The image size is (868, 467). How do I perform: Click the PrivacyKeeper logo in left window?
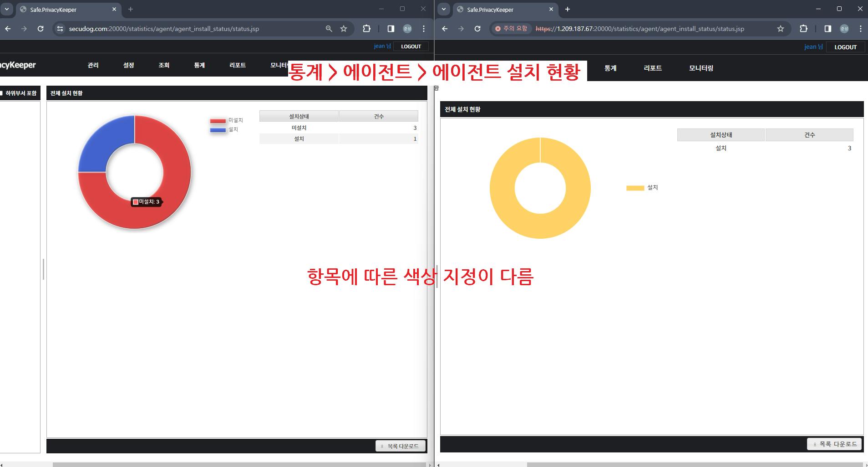[18, 65]
